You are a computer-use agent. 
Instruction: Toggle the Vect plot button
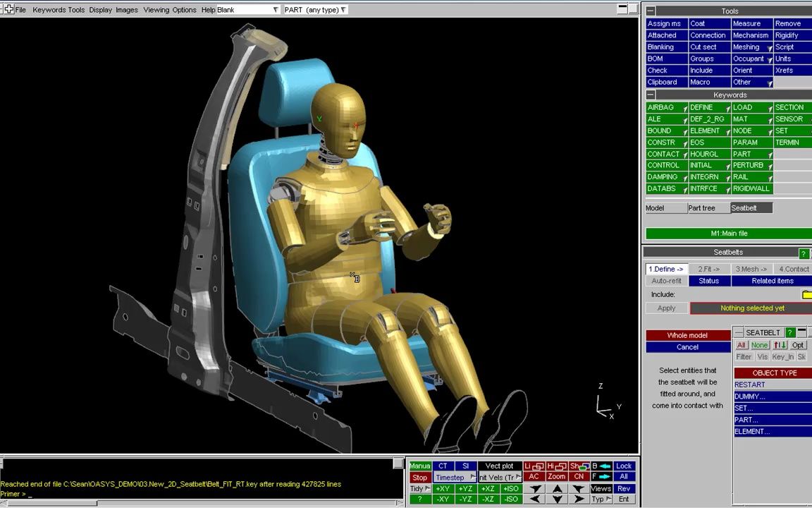pyautogui.click(x=500, y=466)
